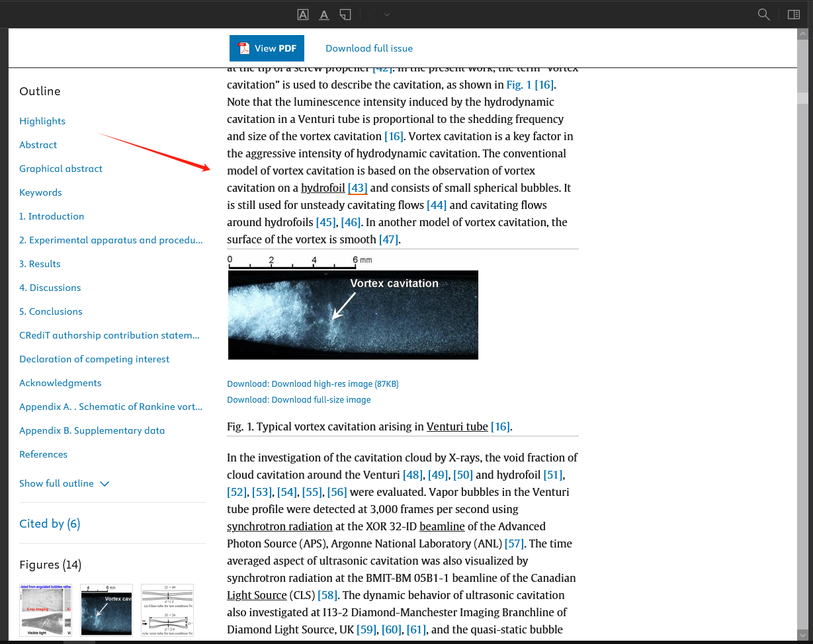Click the underlined hydrofoil term

(323, 188)
